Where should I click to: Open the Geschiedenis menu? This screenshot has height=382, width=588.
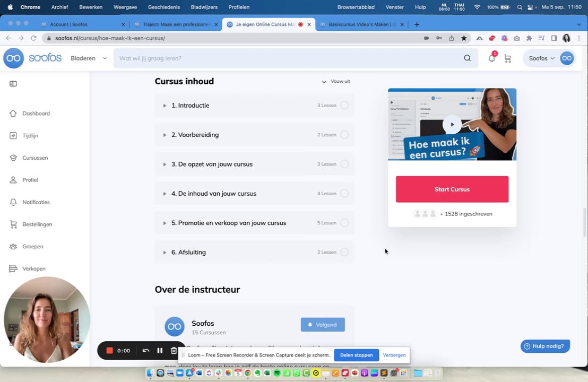[x=164, y=7]
